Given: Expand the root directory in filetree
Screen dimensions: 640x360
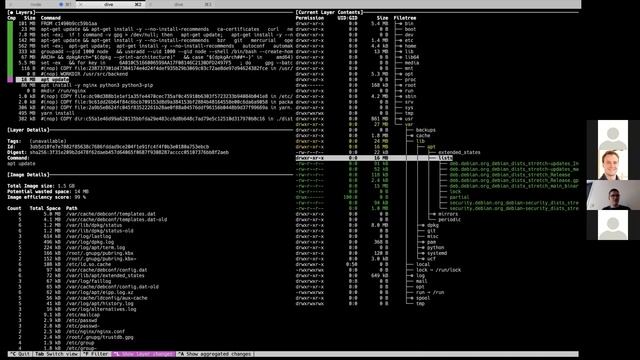Looking at the screenshot, I should [x=410, y=85].
